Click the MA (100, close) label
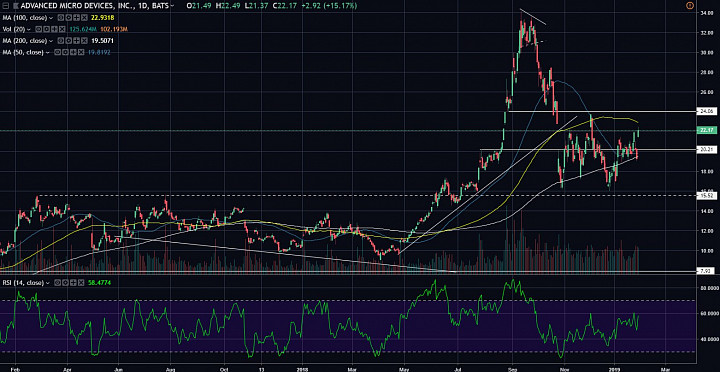Image resolution: width=720 pixels, height=372 pixels. [25, 17]
